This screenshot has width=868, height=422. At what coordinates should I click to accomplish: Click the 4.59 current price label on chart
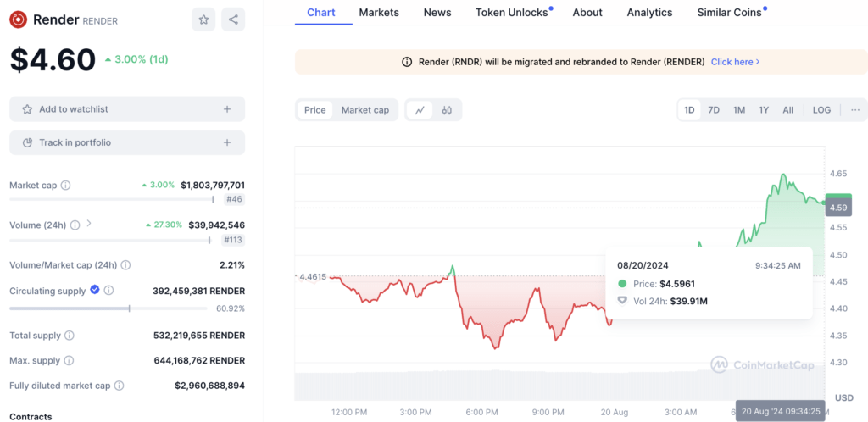837,207
